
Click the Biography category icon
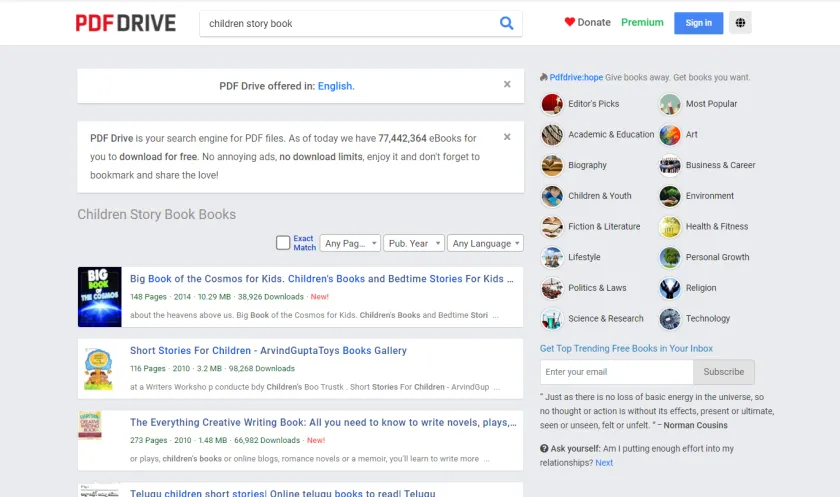coord(552,165)
